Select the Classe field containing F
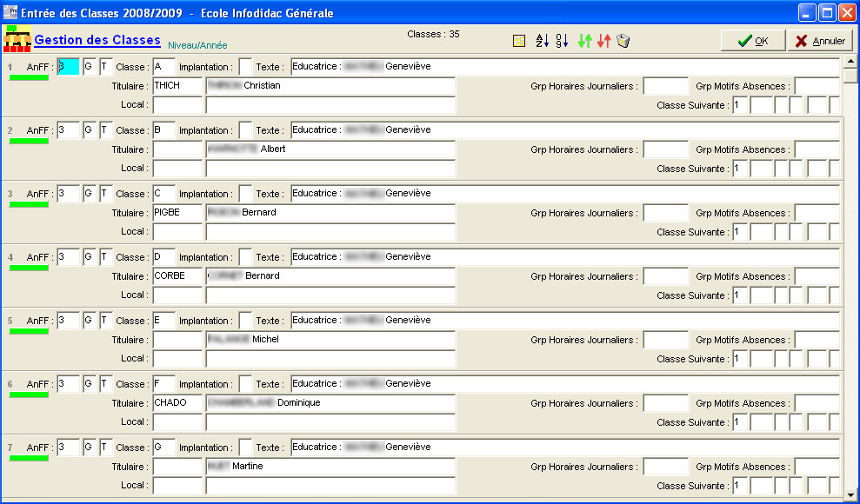Image resolution: width=860 pixels, height=504 pixels. tap(164, 385)
